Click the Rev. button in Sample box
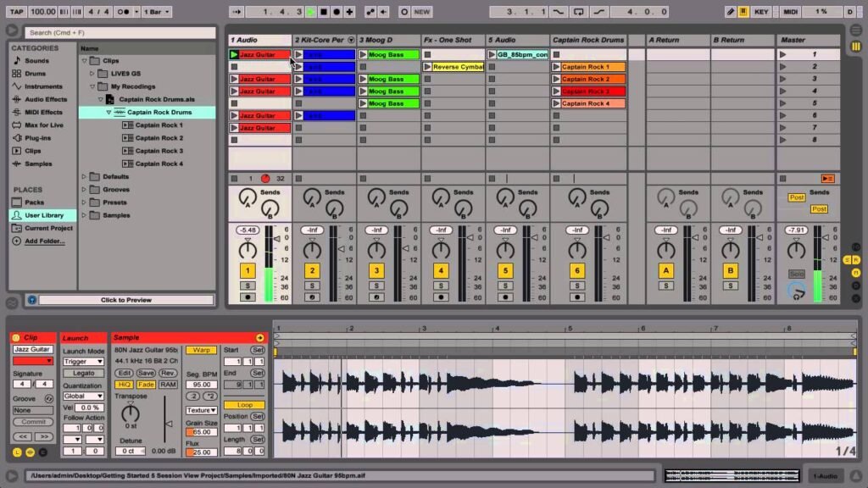This screenshot has height=488, width=868. pos(169,373)
